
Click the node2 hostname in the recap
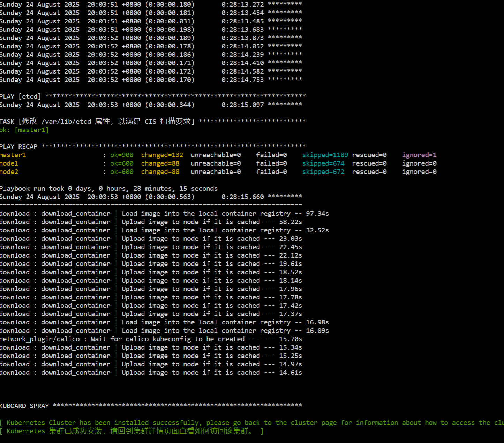pos(9,172)
